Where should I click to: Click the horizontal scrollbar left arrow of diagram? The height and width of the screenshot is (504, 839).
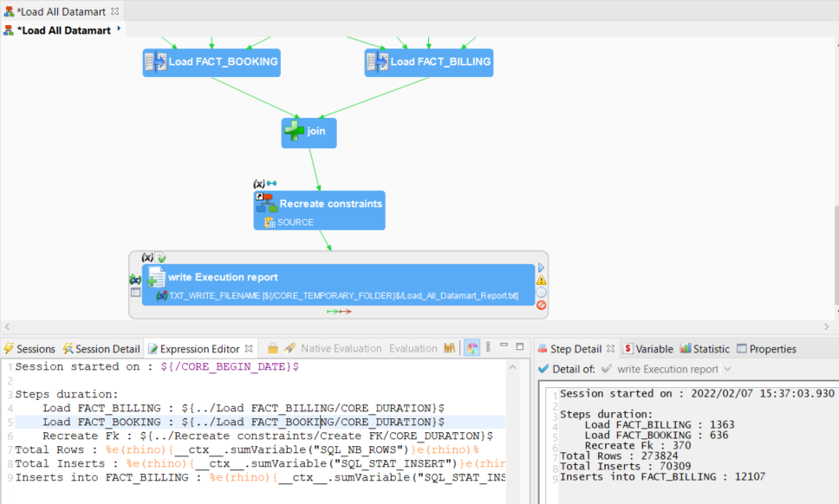click(x=7, y=326)
